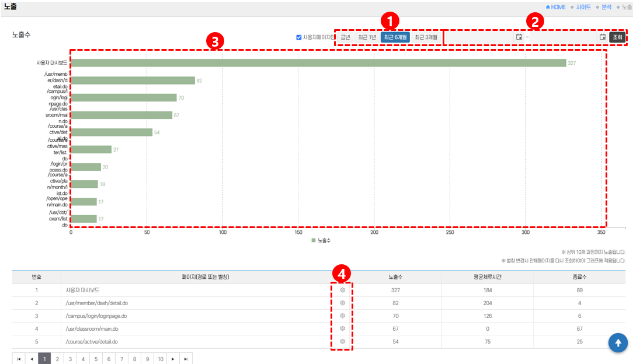Image resolution: width=633 pixels, height=364 pixels.
Task: Open the start date calendar picker
Action: point(519,37)
